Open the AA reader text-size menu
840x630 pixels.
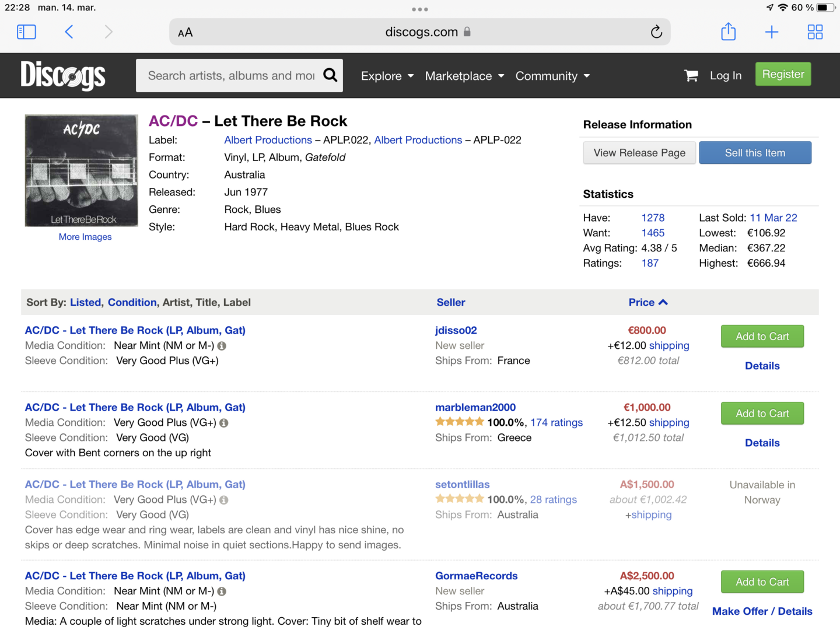click(185, 33)
